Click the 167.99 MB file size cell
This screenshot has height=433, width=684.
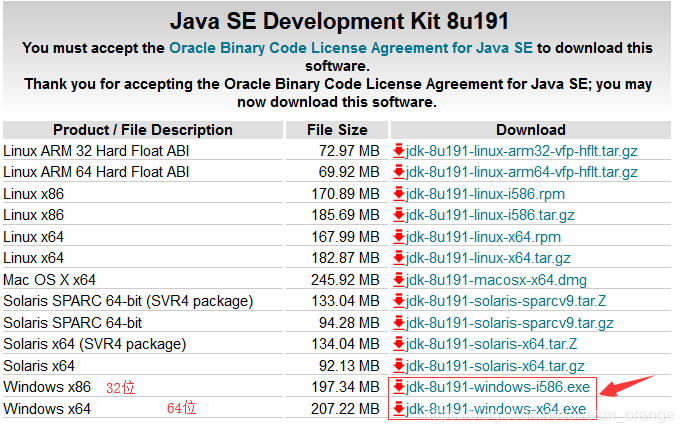(x=345, y=237)
